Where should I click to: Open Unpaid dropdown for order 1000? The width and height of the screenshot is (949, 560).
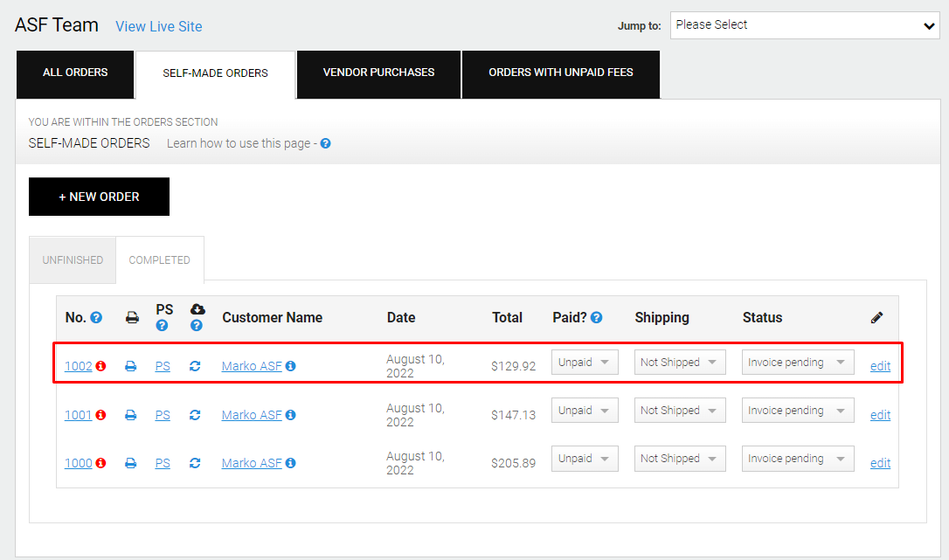pos(585,459)
